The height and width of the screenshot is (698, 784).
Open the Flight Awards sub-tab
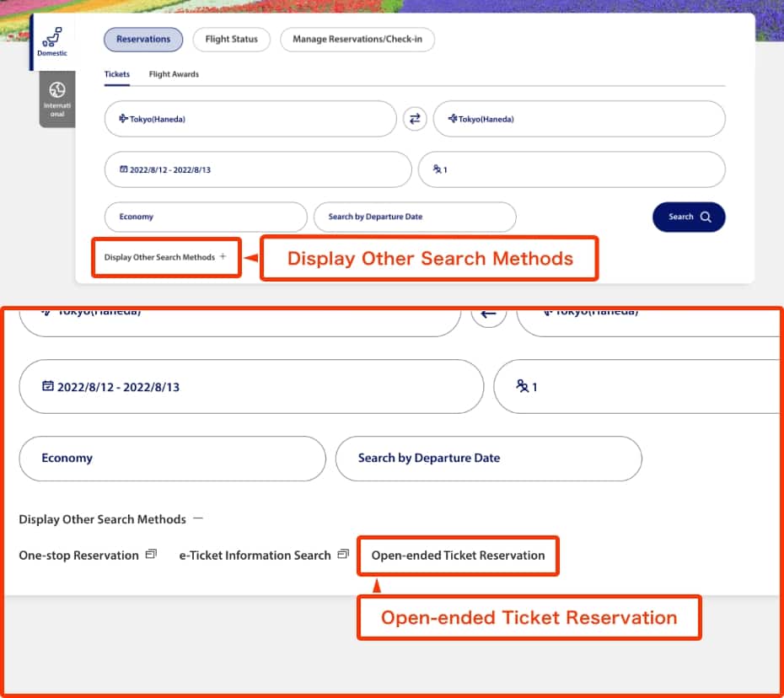(174, 74)
